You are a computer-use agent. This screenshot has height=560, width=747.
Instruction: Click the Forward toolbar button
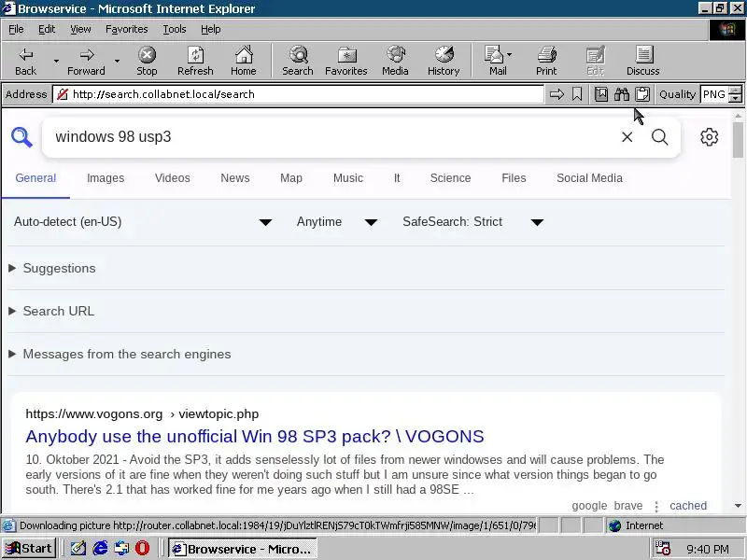[86, 61]
